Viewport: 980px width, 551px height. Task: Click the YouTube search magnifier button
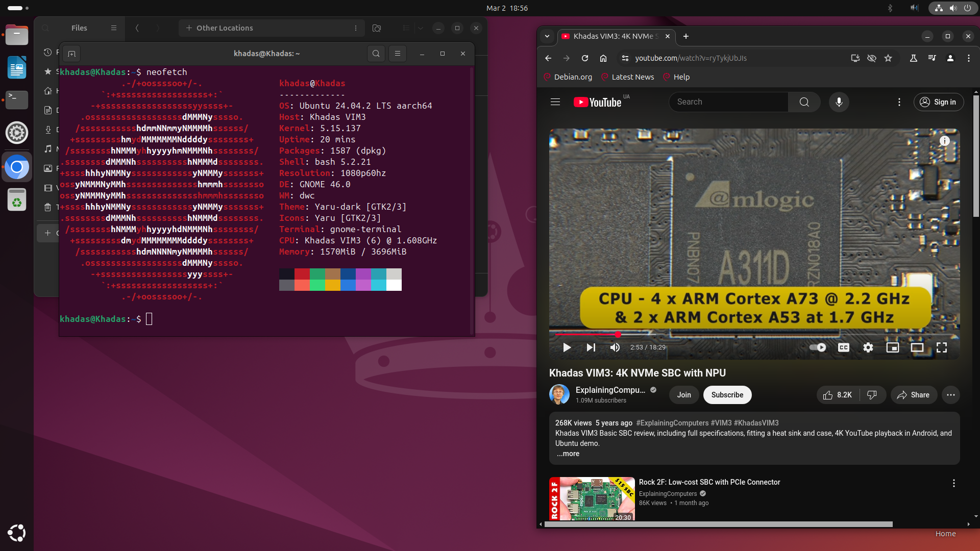click(804, 102)
